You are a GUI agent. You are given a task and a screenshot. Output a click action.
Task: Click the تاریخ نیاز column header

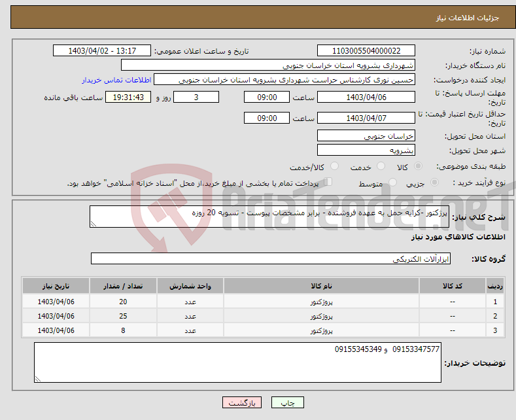point(56,286)
